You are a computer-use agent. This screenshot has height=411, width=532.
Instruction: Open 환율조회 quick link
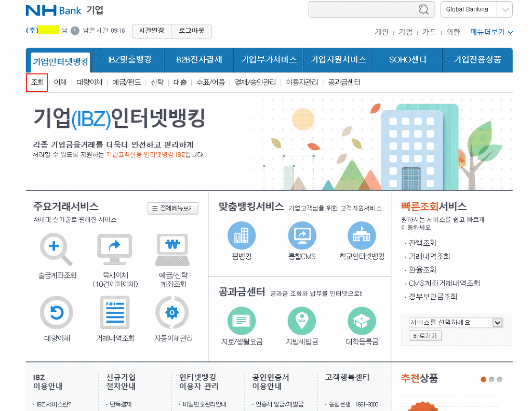[422, 270]
